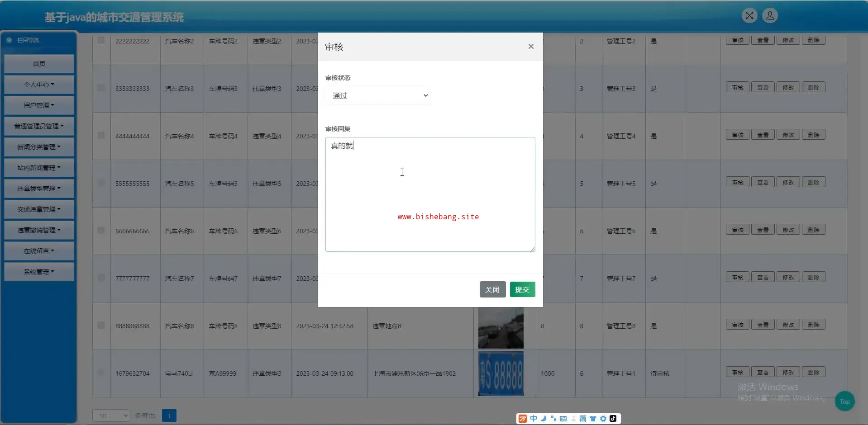
Task: Open the 违章撤销管理 sidebar menu
Action: (x=39, y=230)
